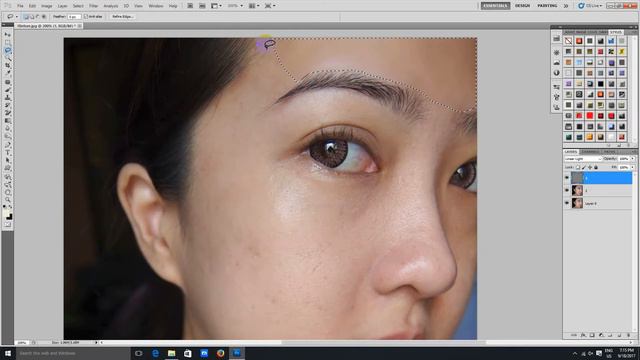Open Mini Bridge from the application bar
This screenshot has width=640, height=360.
(x=202, y=6)
